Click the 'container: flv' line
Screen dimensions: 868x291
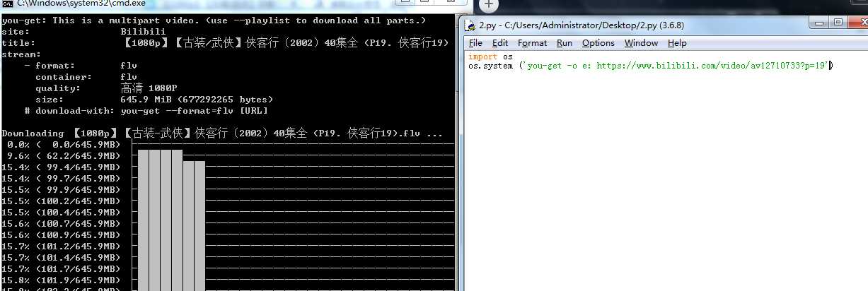86,77
